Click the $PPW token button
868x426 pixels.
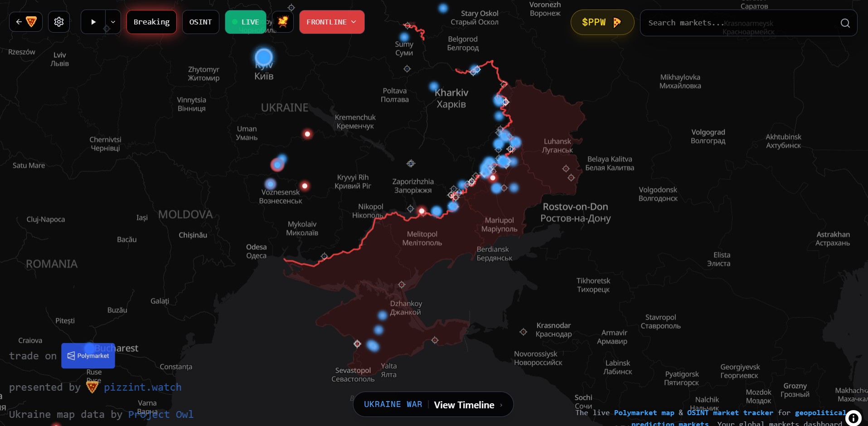[x=601, y=22]
